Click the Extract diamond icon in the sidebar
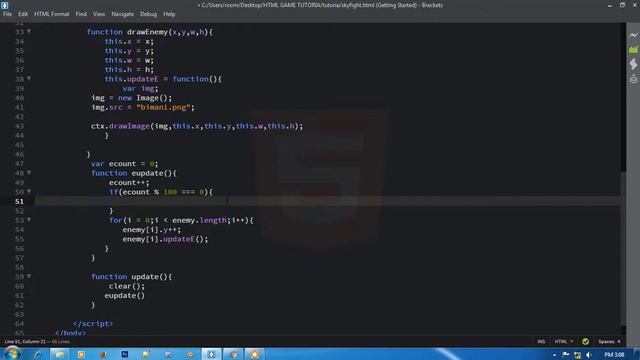Screen dimensions: 640x360 pyautogui.click(x=633, y=64)
